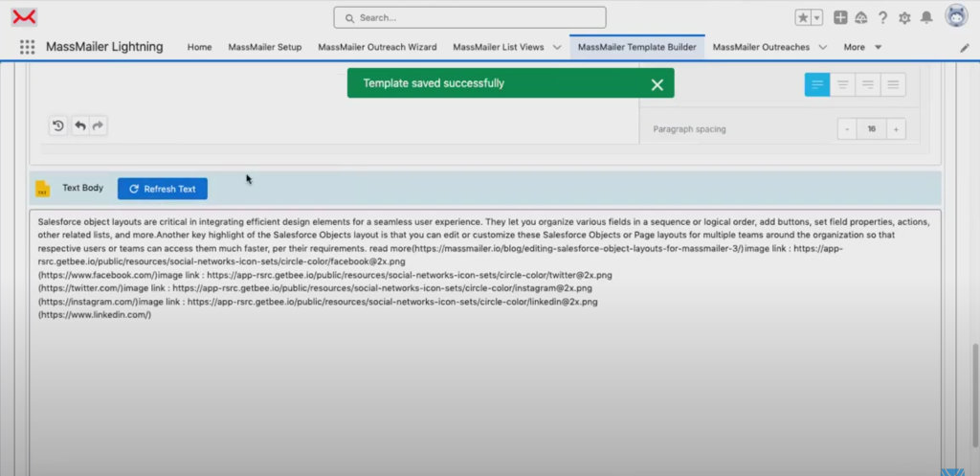The image size is (980, 476).
Task: Click the history clock icon
Action: click(x=58, y=125)
